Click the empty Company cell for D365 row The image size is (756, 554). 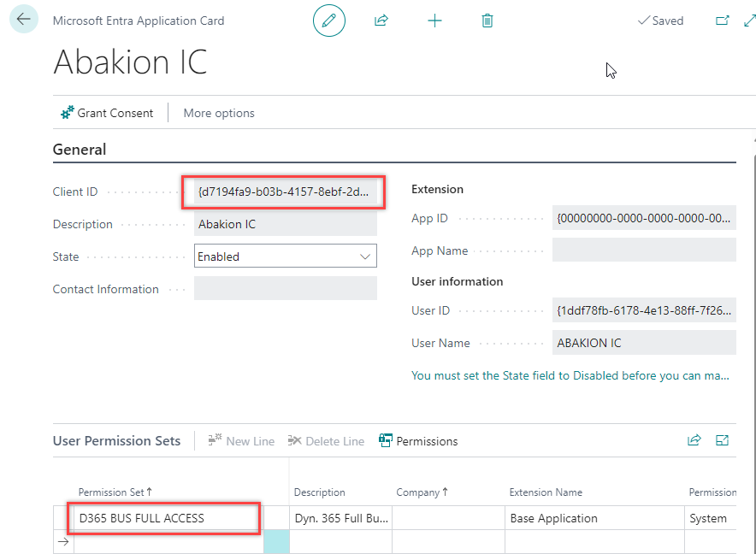[448, 518]
